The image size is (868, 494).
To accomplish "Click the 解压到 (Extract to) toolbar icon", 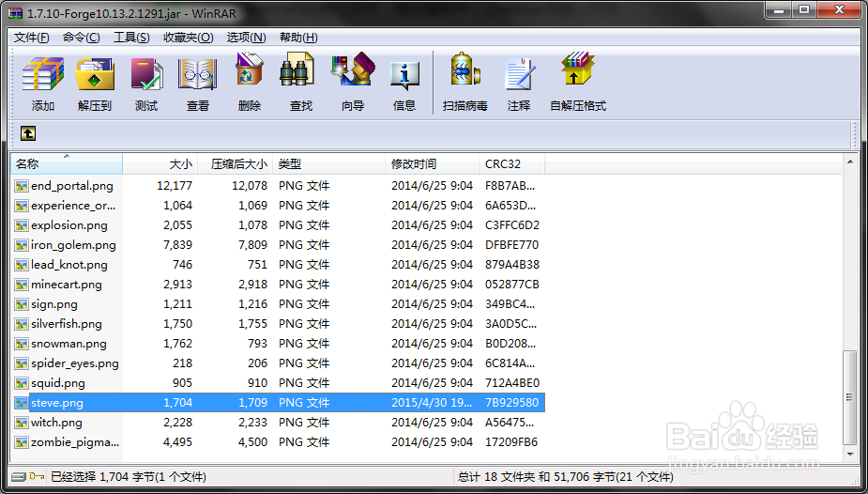I will [x=95, y=74].
